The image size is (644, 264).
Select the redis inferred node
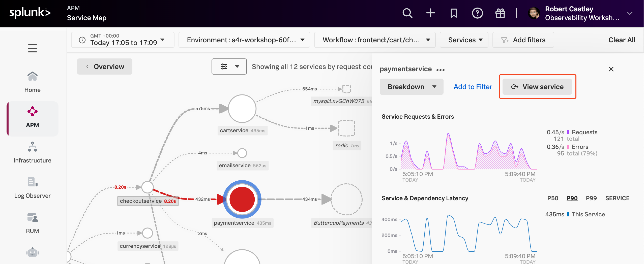pos(346,128)
